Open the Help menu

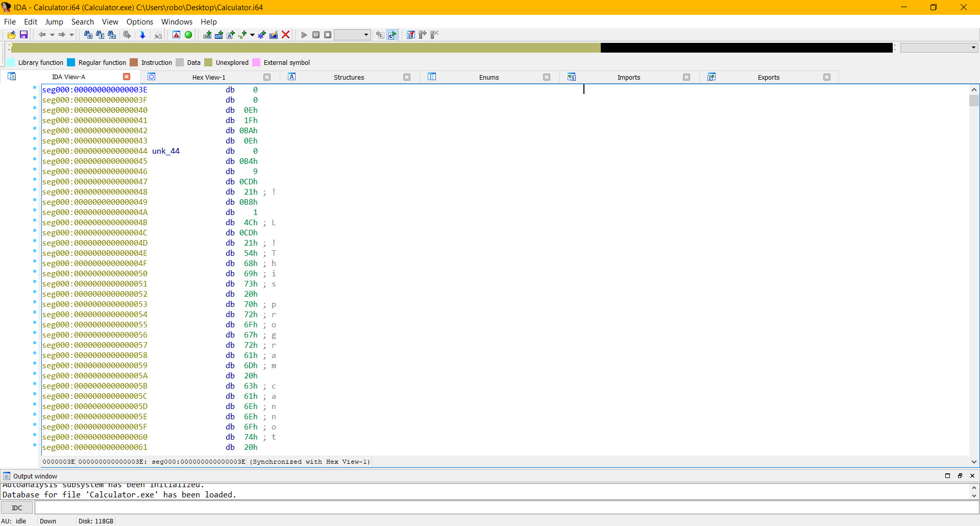[209, 21]
